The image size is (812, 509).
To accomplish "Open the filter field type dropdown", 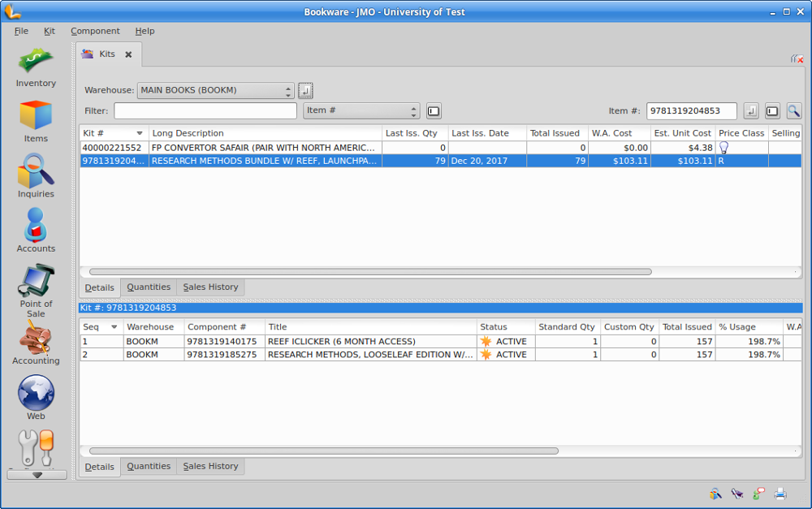I will pos(361,110).
